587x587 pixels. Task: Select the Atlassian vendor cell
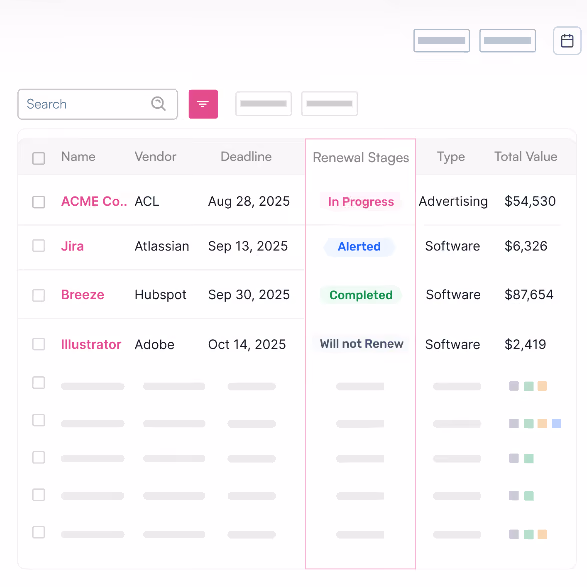coord(162,246)
